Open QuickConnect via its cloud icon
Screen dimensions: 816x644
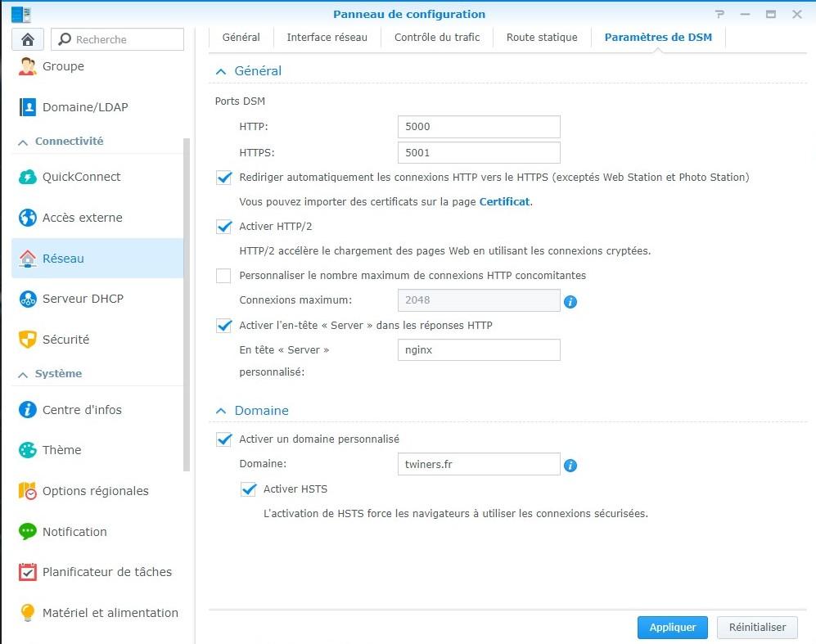[x=28, y=177]
